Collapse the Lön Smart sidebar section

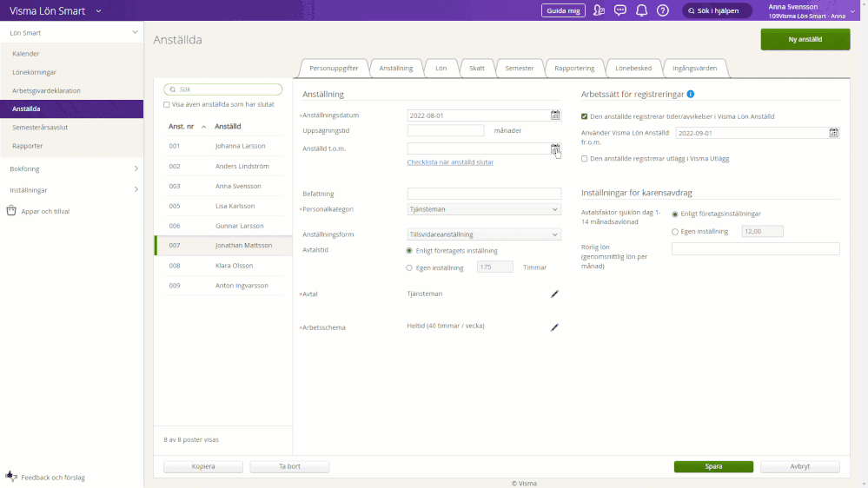click(x=135, y=32)
